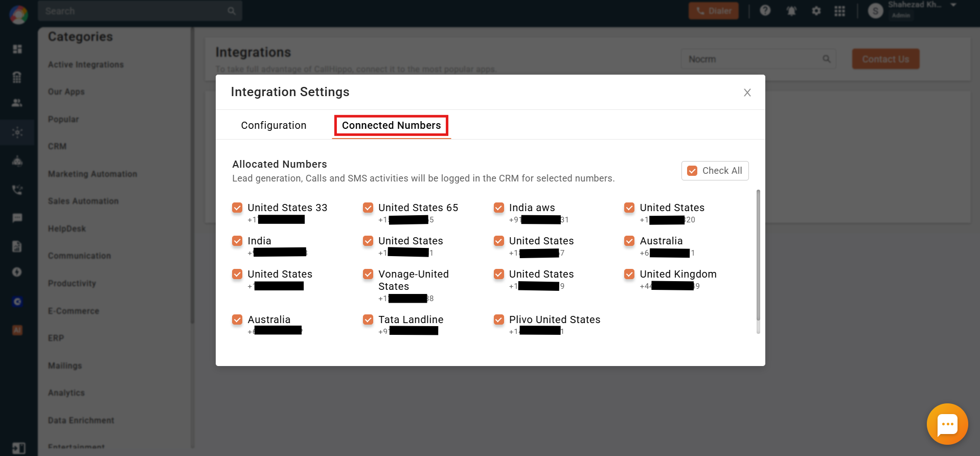Open the Marketing Automation category
This screenshot has width=980, height=456.
point(93,174)
